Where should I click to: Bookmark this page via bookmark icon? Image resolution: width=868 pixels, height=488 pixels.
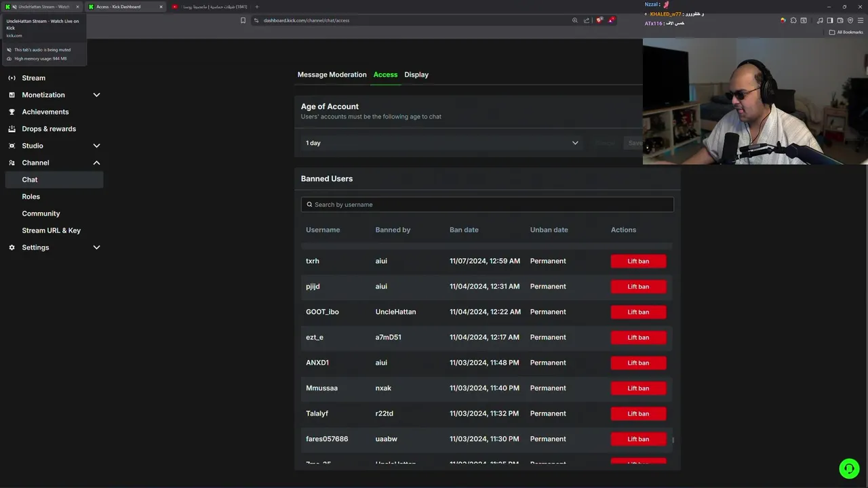click(243, 20)
